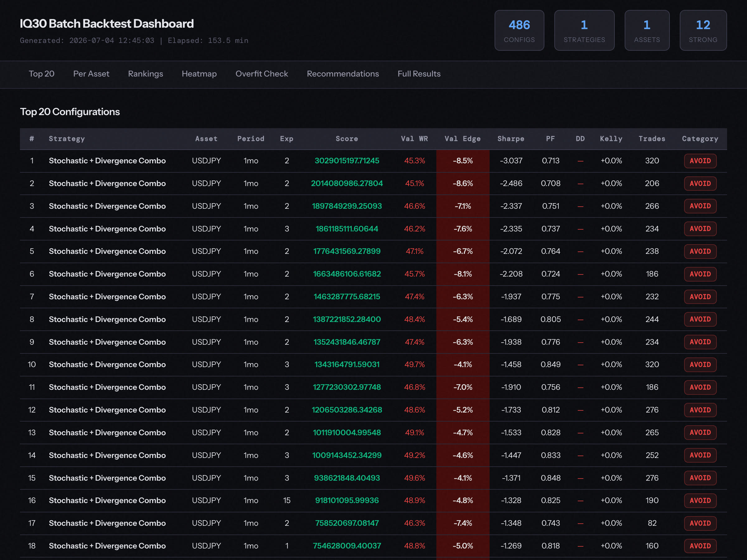
Task: Select score 1861185111.60644
Action: click(347, 229)
